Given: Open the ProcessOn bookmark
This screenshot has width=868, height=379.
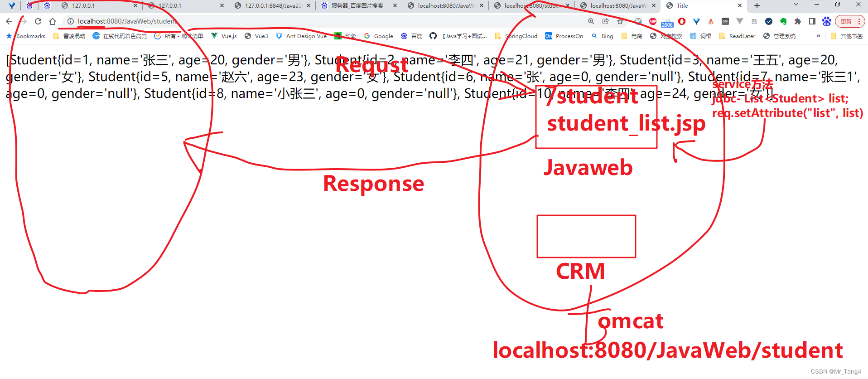Looking at the screenshot, I should coord(564,36).
